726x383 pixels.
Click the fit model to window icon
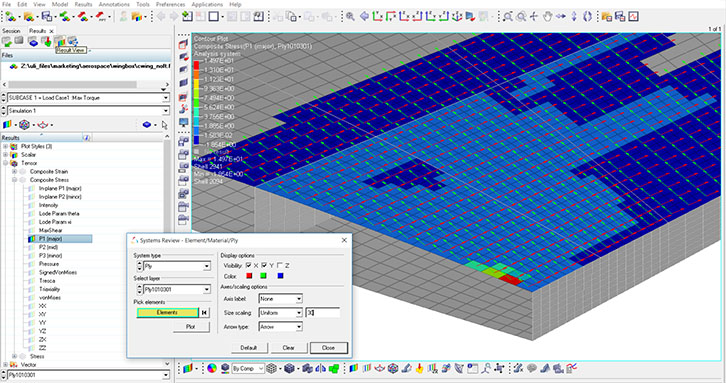(507, 17)
